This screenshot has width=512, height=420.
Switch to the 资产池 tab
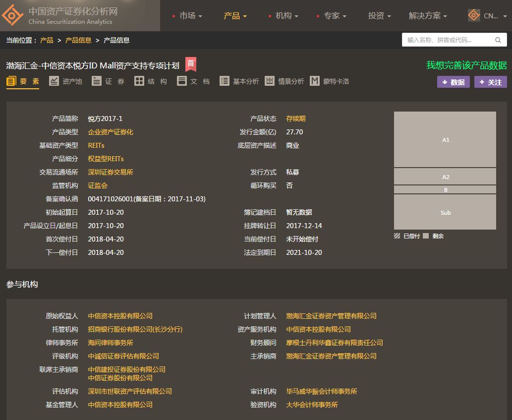(x=65, y=81)
